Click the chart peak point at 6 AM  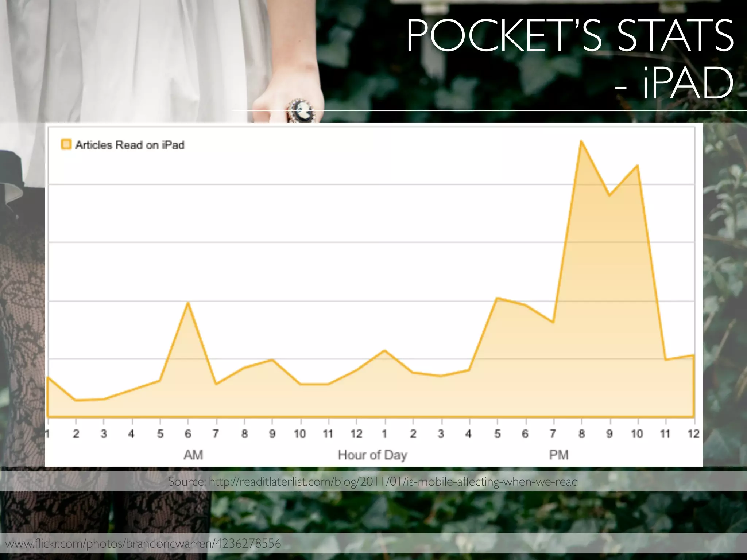188,303
